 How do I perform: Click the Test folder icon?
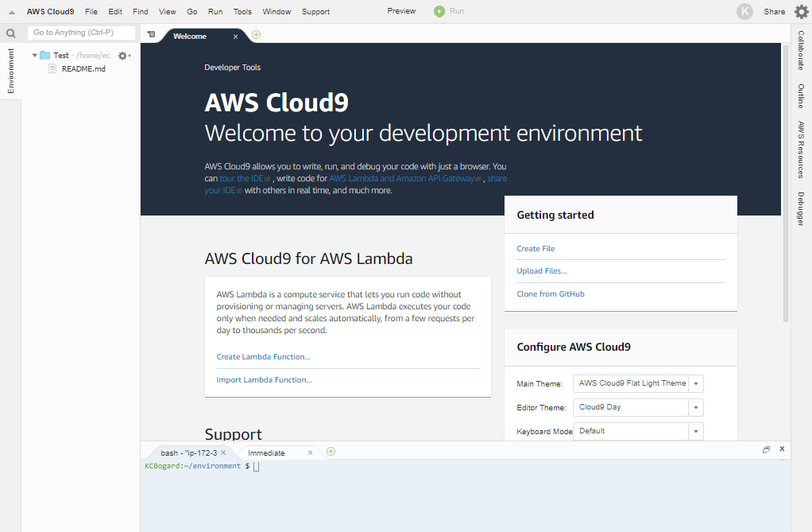coord(45,55)
